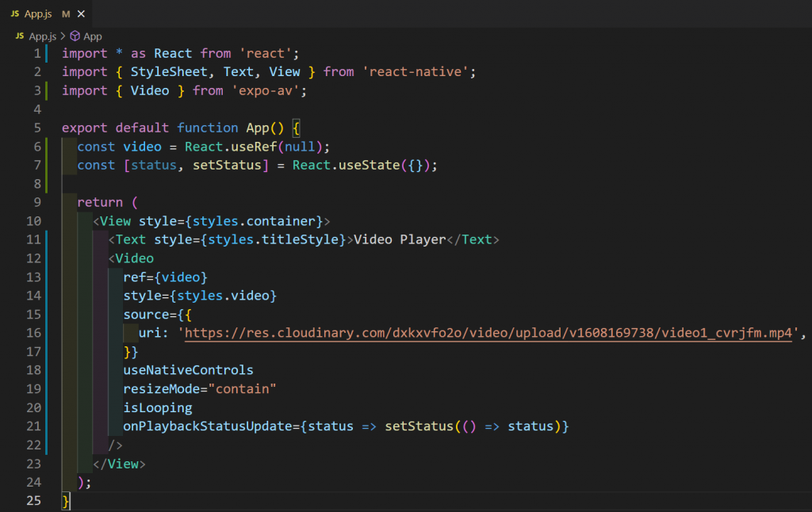
Task: Click the closing brace on line 25
Action: (65, 501)
